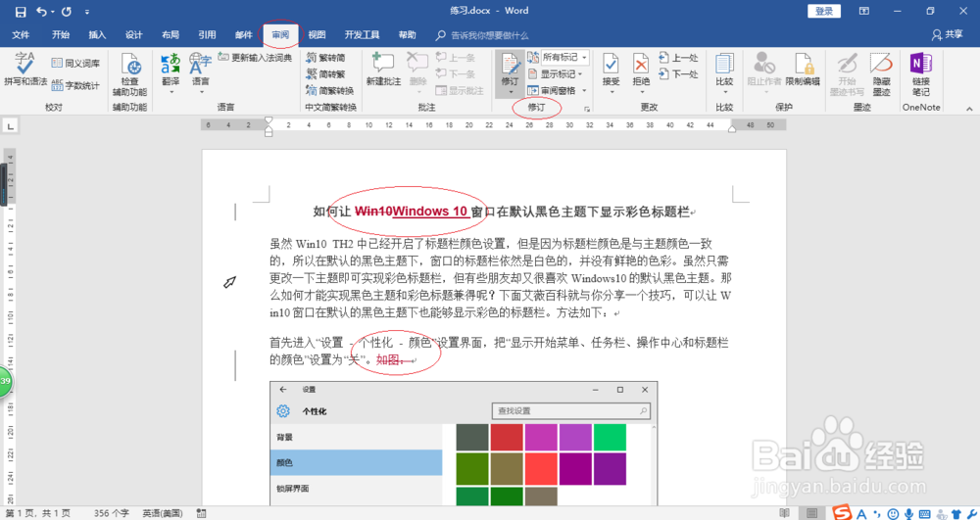Save the document from quick access toolbar
980x520 pixels.
(x=21, y=11)
